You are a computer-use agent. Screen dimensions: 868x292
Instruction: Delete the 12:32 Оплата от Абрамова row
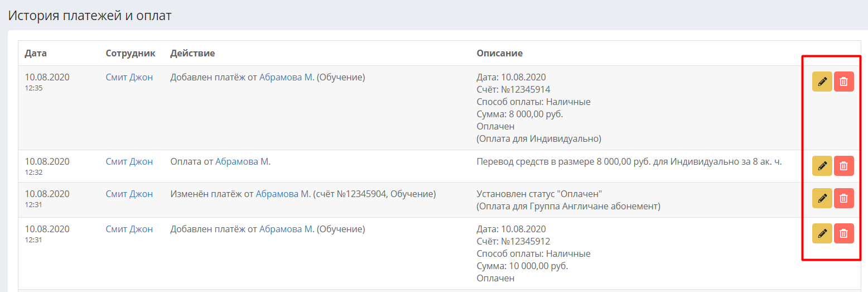pos(843,166)
